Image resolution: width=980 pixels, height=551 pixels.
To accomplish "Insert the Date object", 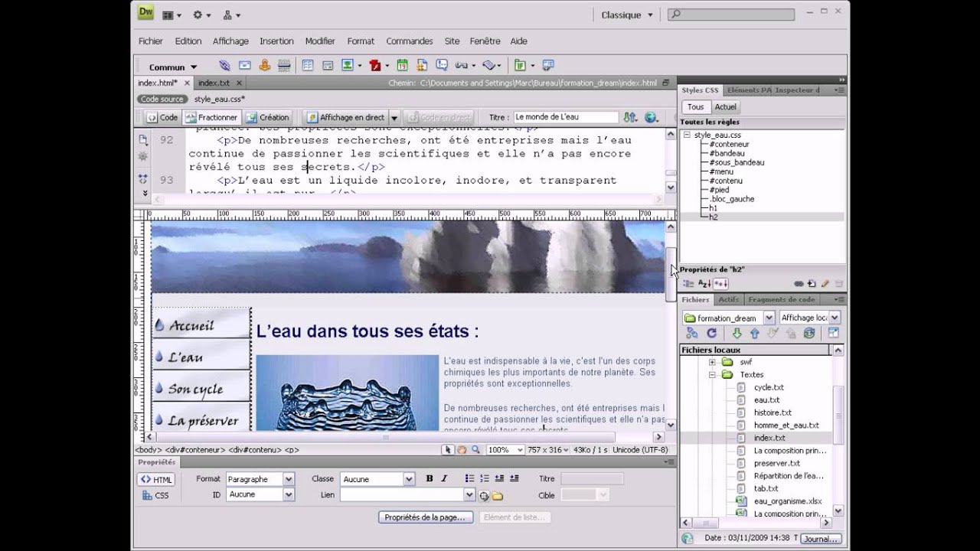I will [402, 66].
